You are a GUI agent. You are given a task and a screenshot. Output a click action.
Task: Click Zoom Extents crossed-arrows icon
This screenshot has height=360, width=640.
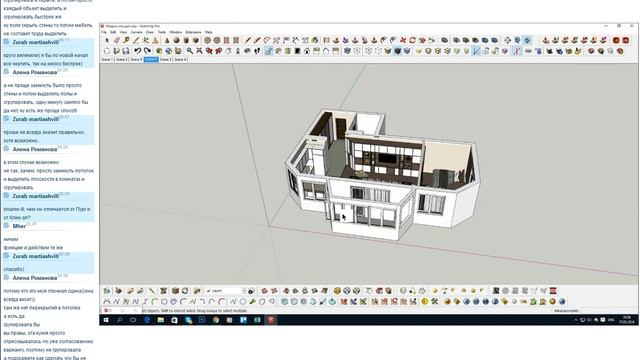pos(199,51)
